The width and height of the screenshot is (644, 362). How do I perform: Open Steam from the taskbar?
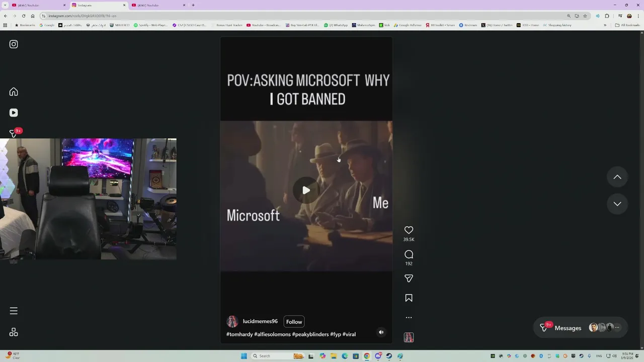pos(389,356)
